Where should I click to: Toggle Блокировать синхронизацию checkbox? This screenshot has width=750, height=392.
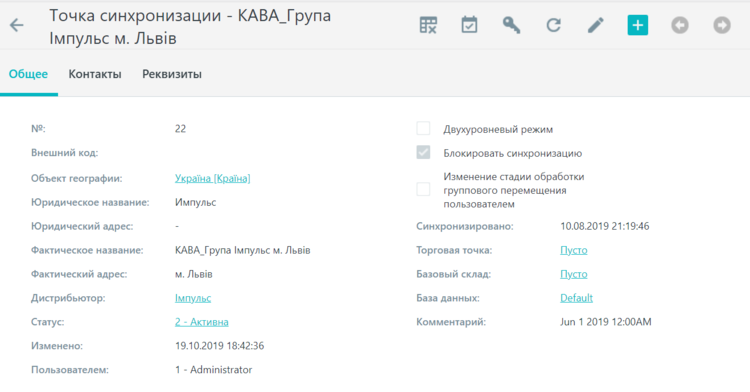[423, 152]
